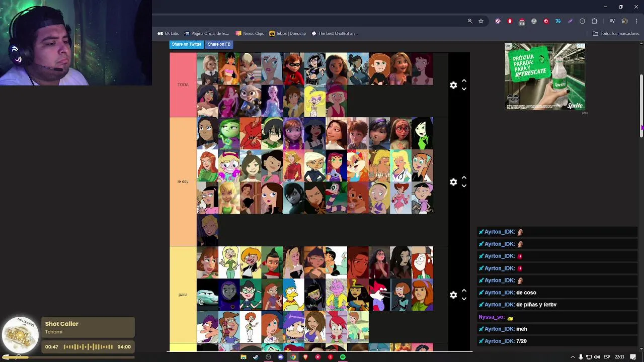Click the gray coin extension icon
Image resolution: width=644 pixels, height=362 pixels.
pos(534,21)
